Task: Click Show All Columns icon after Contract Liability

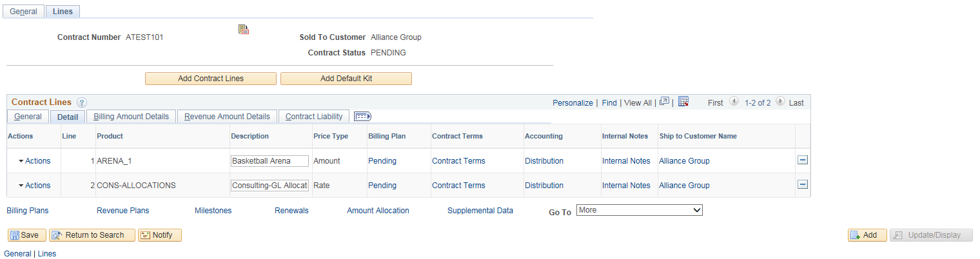Action: 363,117
